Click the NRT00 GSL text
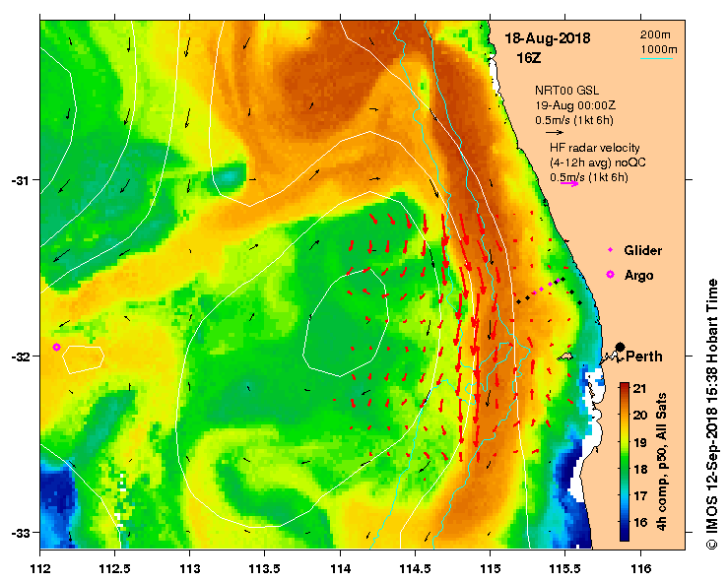The width and height of the screenshot is (728, 583). (x=566, y=91)
